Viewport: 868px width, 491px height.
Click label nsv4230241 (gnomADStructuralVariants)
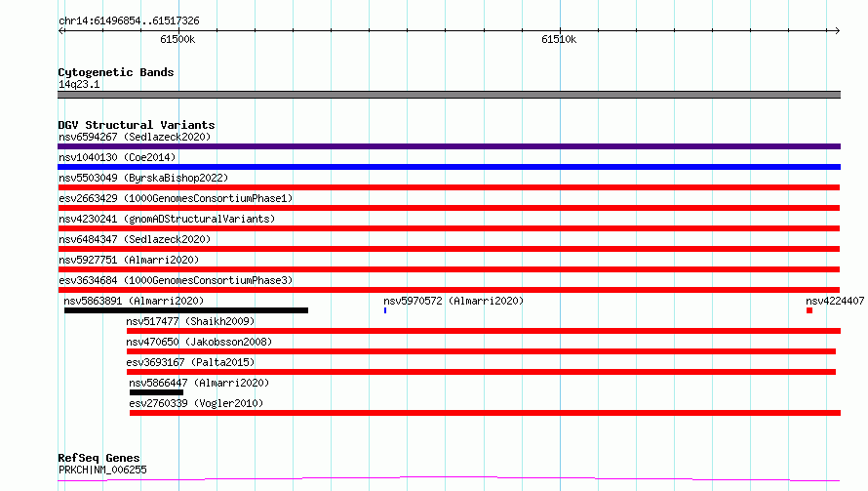[x=167, y=219]
